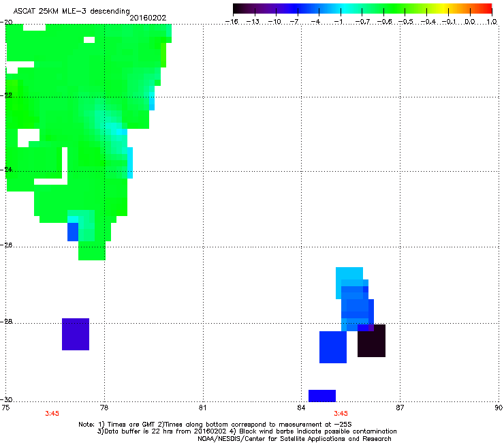The height and width of the screenshot is (443, 504).
Task: Click the blue data cell at latitude -30
Action: (x=322, y=396)
